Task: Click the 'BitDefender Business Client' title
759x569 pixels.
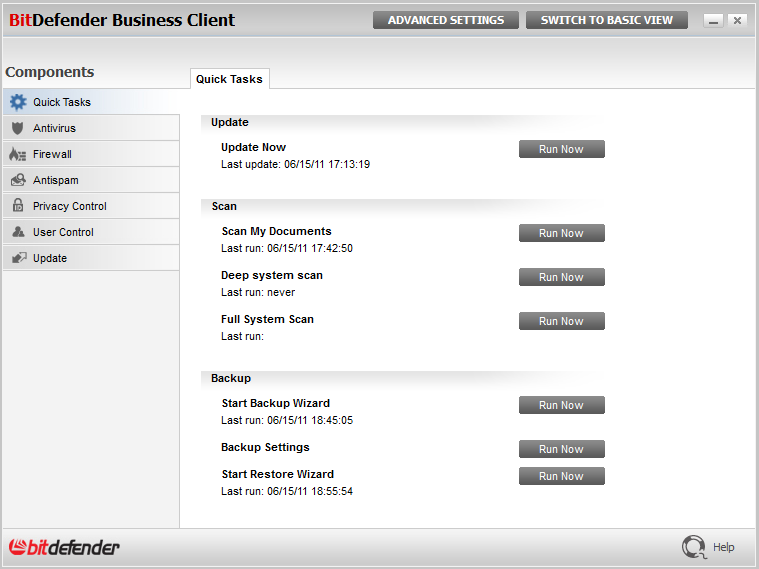Action: click(122, 20)
